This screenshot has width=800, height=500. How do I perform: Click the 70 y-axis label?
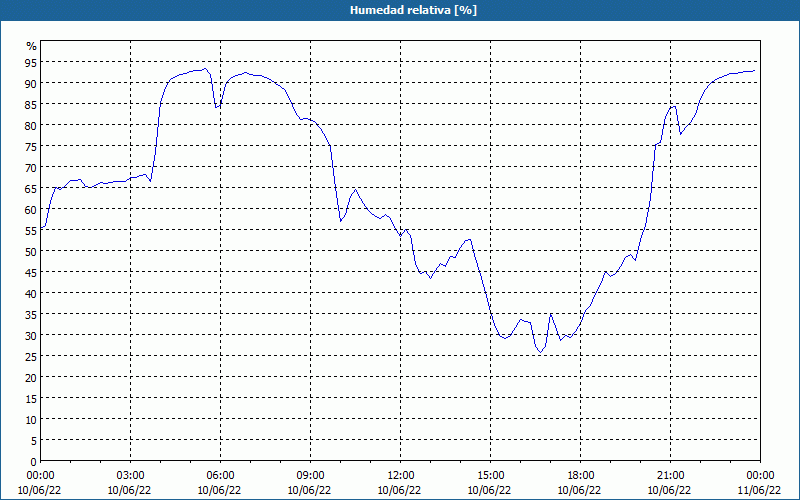click(x=31, y=167)
